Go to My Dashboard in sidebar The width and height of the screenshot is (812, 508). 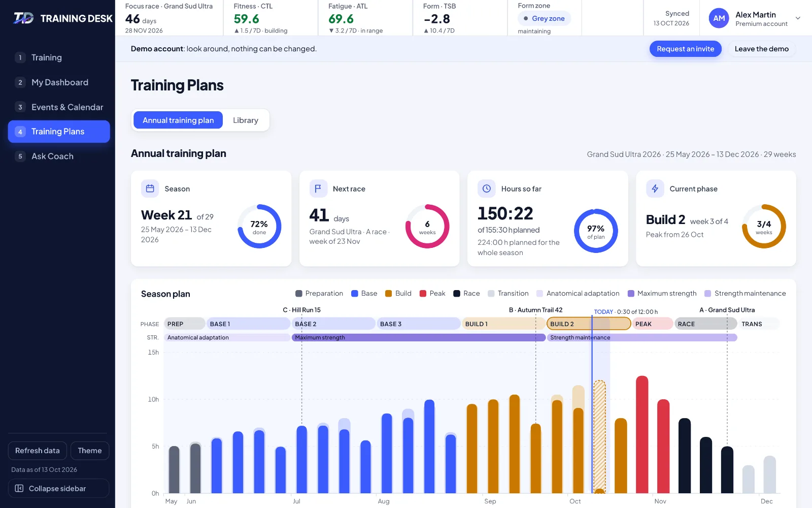(x=59, y=82)
